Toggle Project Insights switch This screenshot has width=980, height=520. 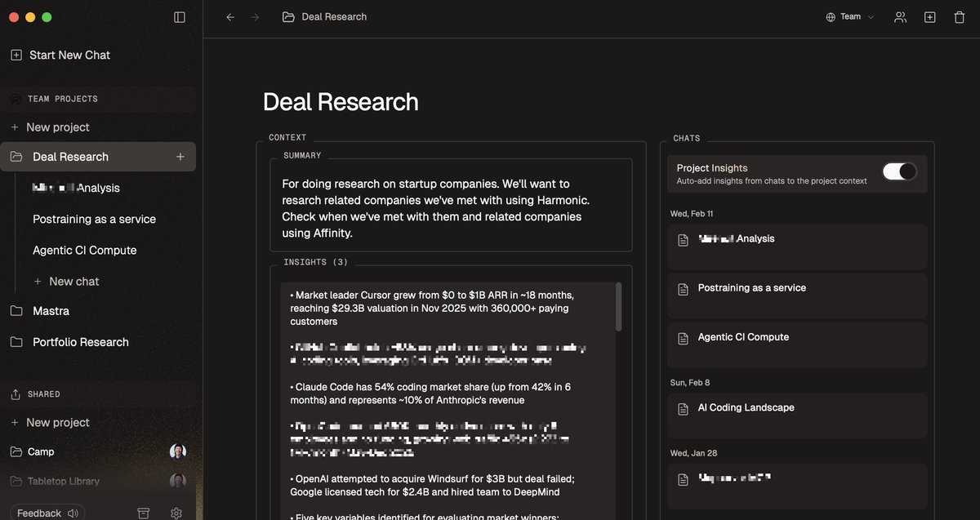(x=899, y=171)
